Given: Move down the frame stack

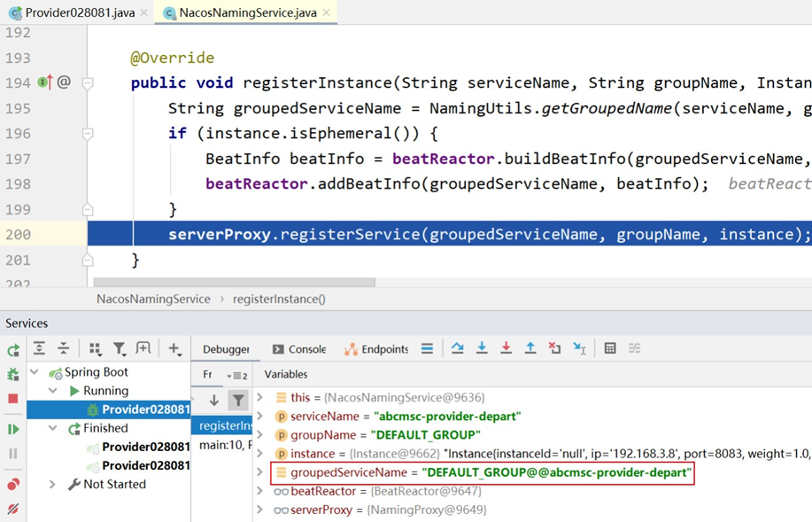Looking at the screenshot, I should tap(214, 401).
